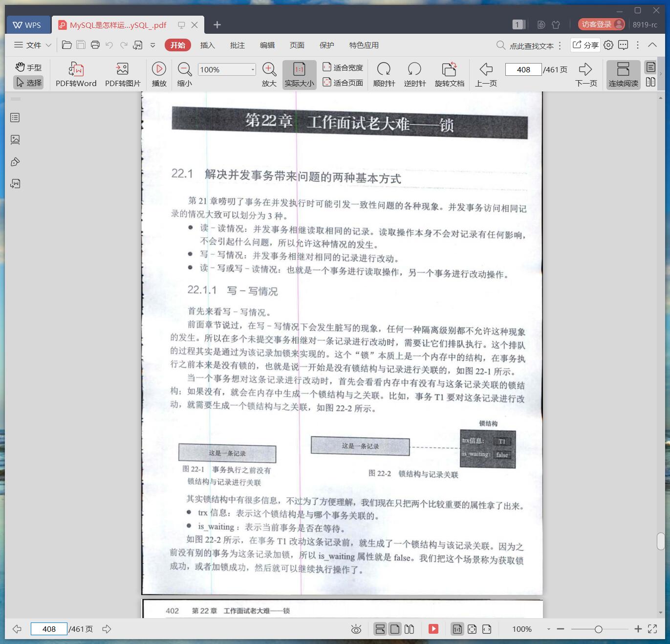
Task: Select the 批注 ribbon tab
Action: click(x=238, y=45)
